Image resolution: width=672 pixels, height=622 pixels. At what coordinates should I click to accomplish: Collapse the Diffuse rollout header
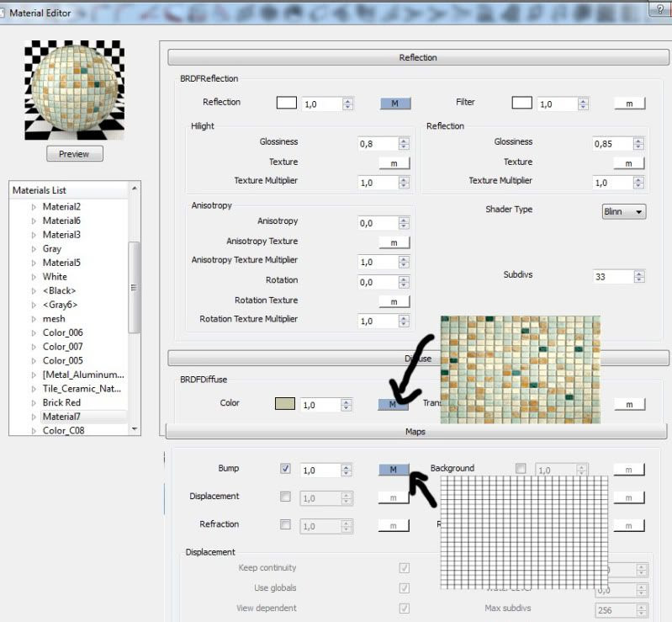(418, 359)
